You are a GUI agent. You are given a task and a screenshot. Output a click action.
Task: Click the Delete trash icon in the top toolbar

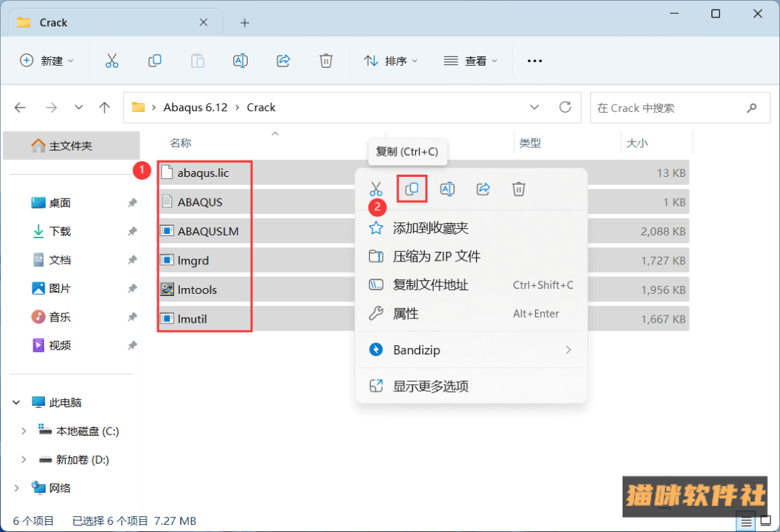[326, 61]
